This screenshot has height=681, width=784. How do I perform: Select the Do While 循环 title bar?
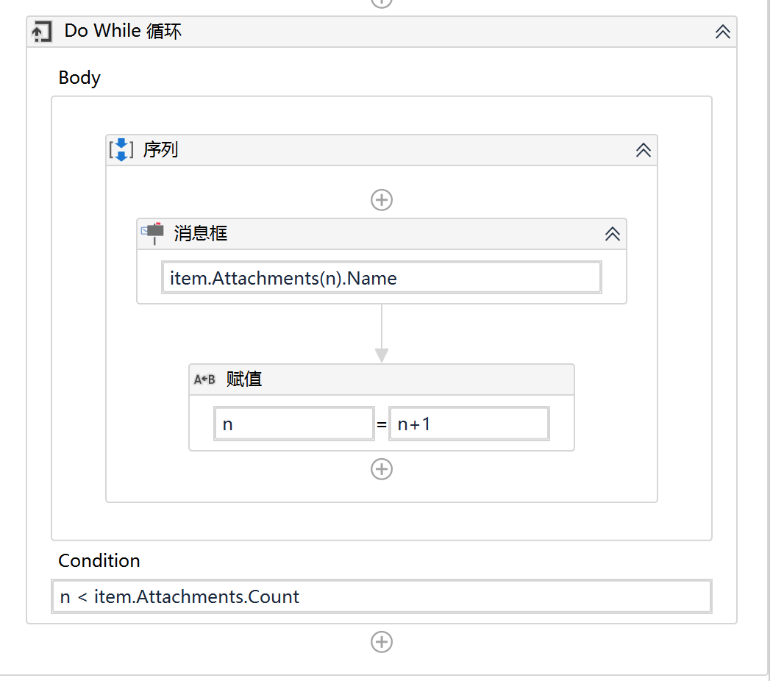(x=382, y=32)
